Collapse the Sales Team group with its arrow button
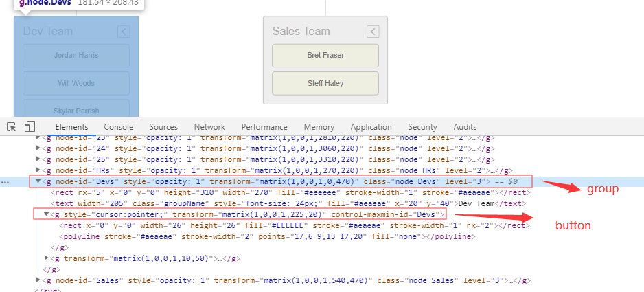This screenshot has width=644, height=292. 373,31
